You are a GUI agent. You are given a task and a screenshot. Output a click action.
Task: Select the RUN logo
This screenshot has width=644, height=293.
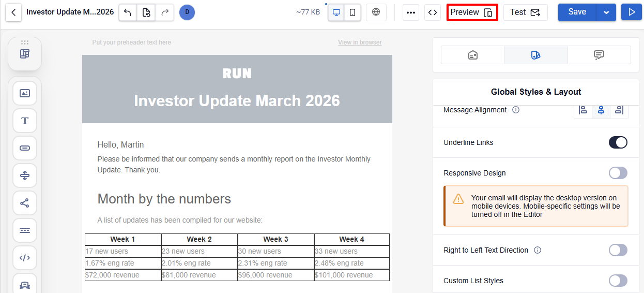237,74
